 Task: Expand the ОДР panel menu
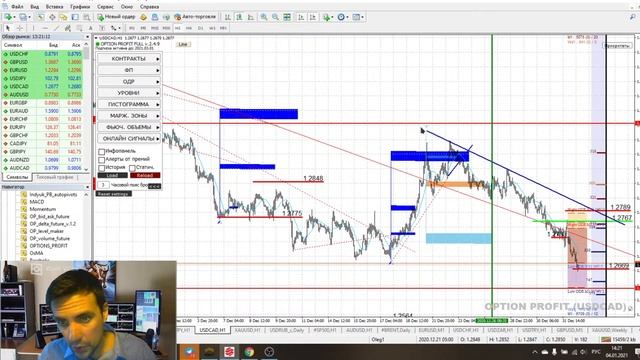click(129, 82)
